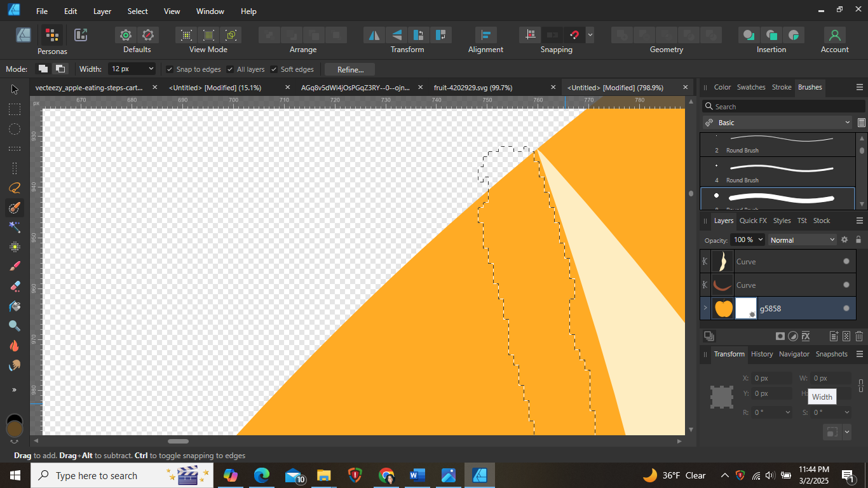Image resolution: width=868 pixels, height=488 pixels.
Task: Toggle Snap to edges checkbox
Action: [170, 69]
